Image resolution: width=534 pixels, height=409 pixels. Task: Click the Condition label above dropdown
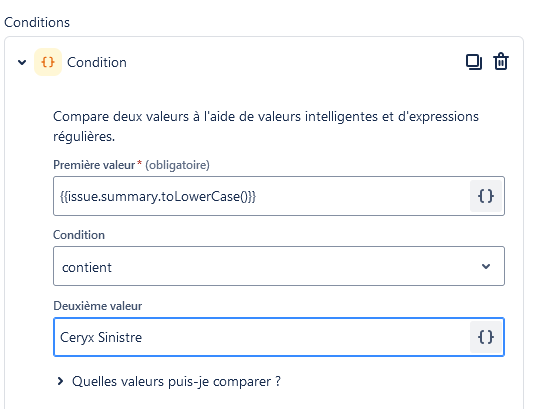[79, 235]
